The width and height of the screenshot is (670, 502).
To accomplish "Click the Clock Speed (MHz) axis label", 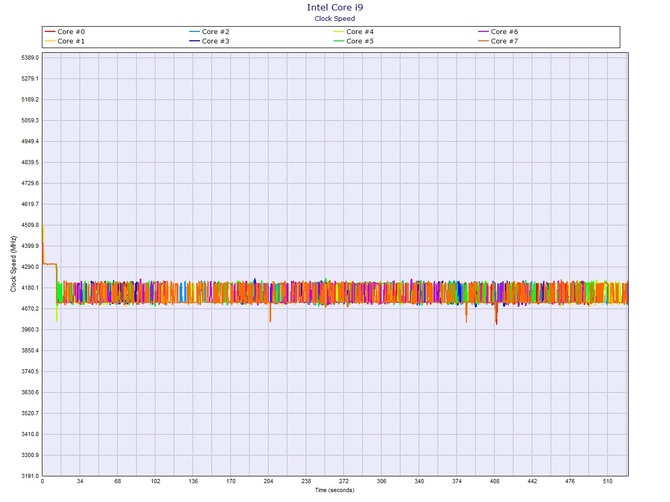I will coord(13,264).
